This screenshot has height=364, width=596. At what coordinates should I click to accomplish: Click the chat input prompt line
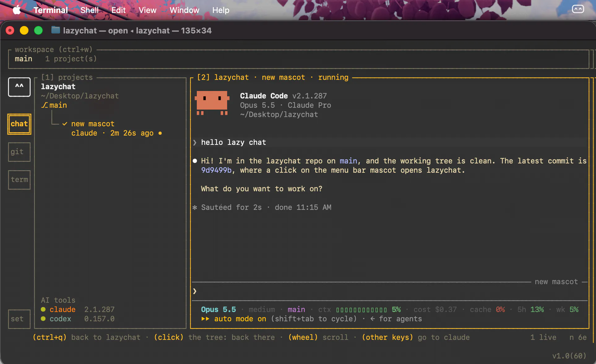coord(389,291)
